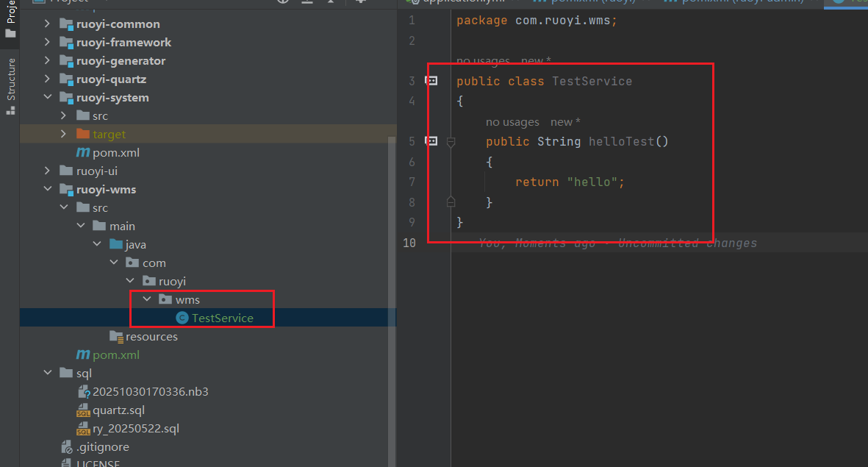This screenshot has width=868, height=467.
Task: Select the quartz.sql file
Action: [118, 410]
